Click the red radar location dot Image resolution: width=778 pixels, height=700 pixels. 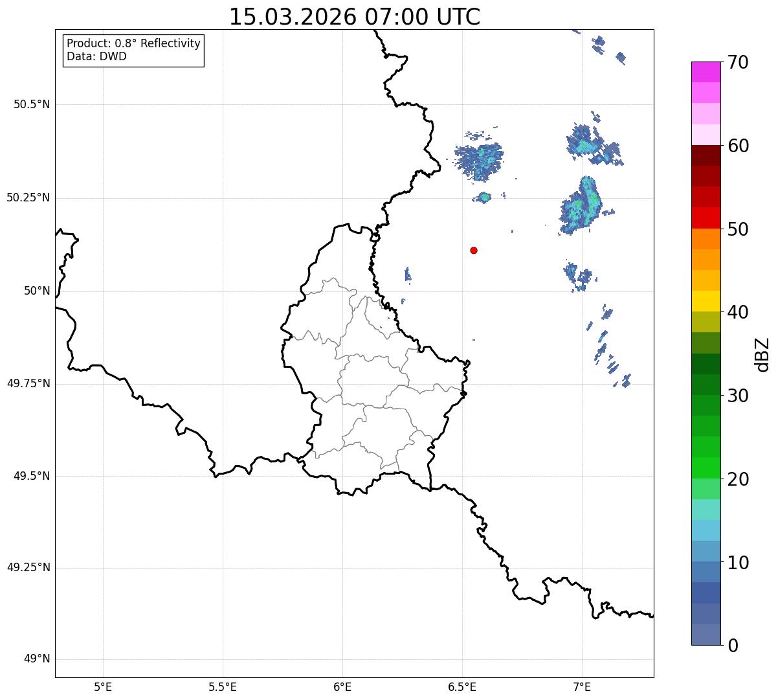474,250
